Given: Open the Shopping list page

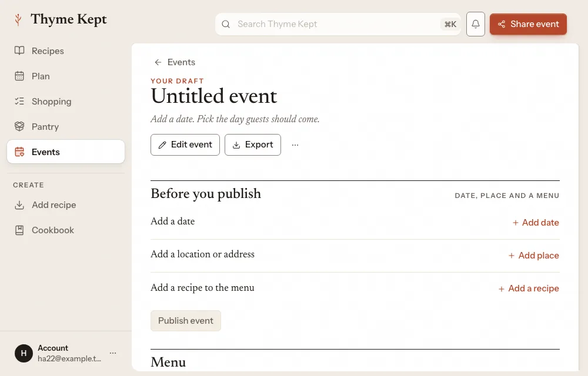Looking at the screenshot, I should (66, 101).
